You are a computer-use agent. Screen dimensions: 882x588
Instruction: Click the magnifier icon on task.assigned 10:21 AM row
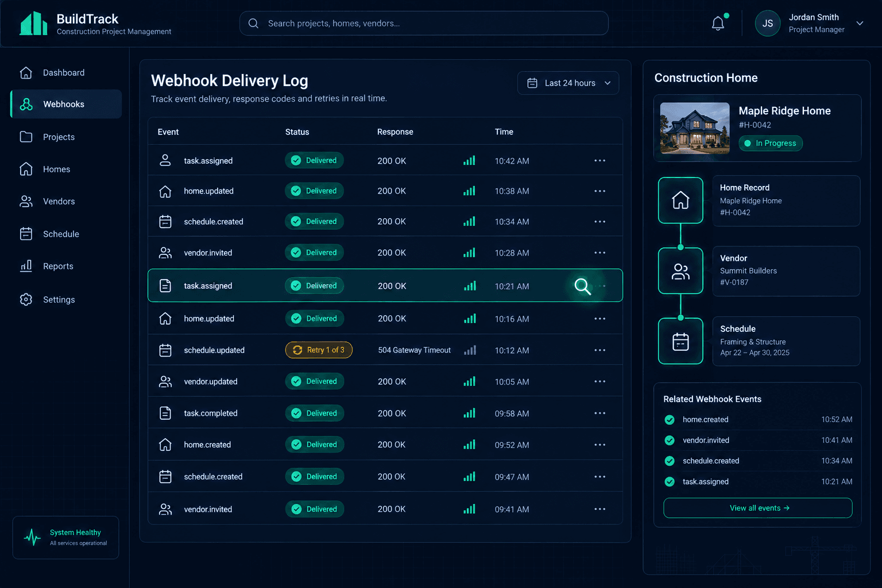(x=582, y=286)
